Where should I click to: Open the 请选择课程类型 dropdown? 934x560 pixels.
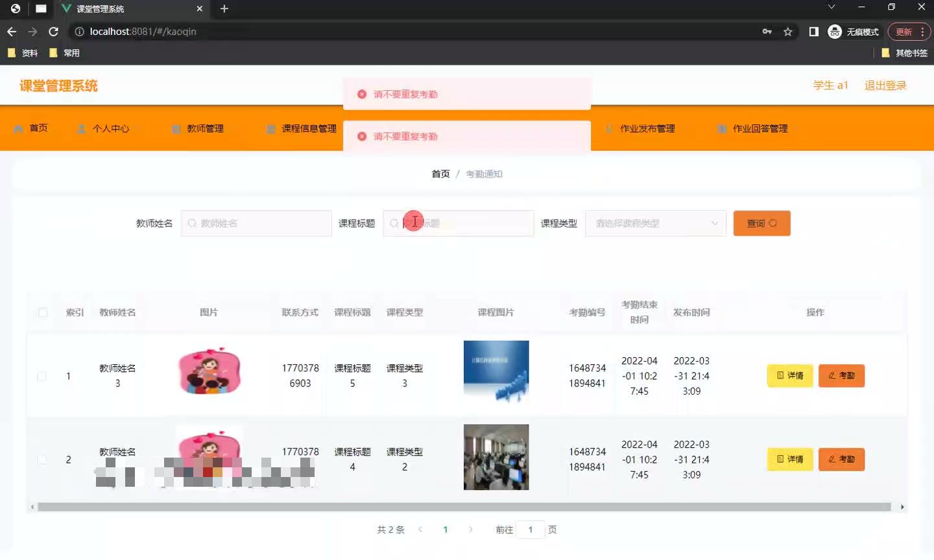[655, 223]
